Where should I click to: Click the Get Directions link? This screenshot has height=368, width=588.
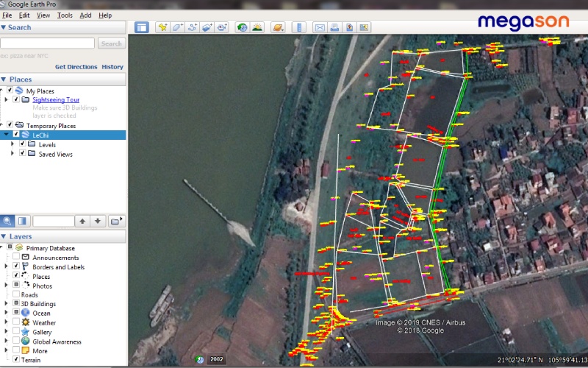click(76, 67)
